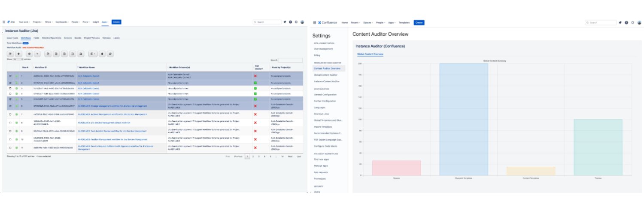Check the checkbox for row 10

tap(10, 139)
